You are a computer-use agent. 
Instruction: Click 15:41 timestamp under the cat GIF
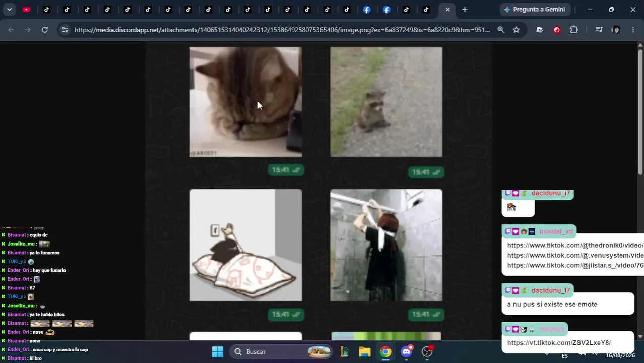(286, 170)
